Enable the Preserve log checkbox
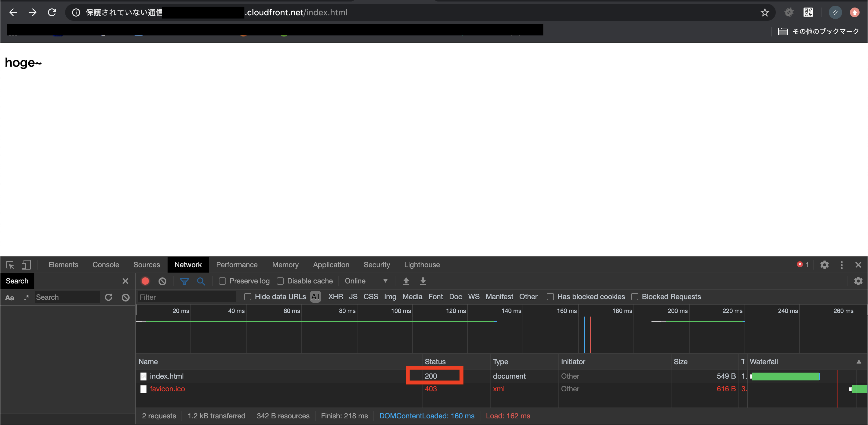 point(222,281)
